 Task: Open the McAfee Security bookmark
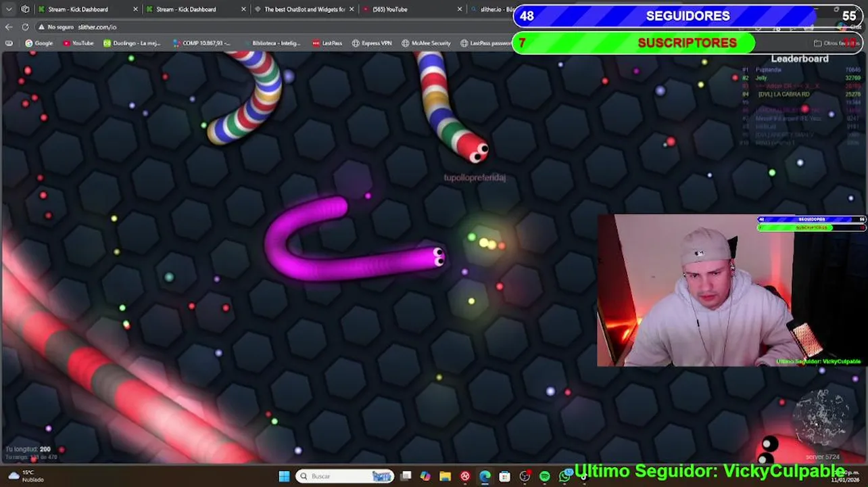(426, 43)
